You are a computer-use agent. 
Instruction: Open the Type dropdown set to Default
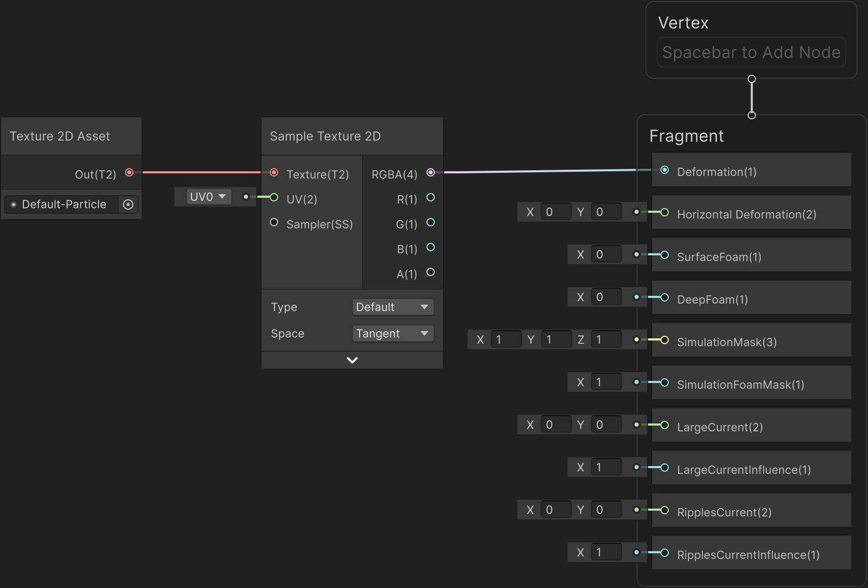coord(393,307)
